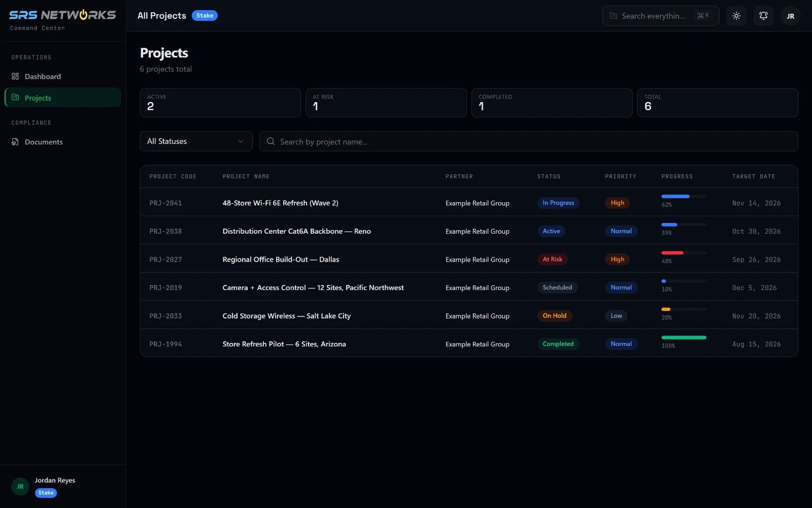Screen dimensions: 812x508
Task: Sort by Project Name column header
Action: click(246, 176)
